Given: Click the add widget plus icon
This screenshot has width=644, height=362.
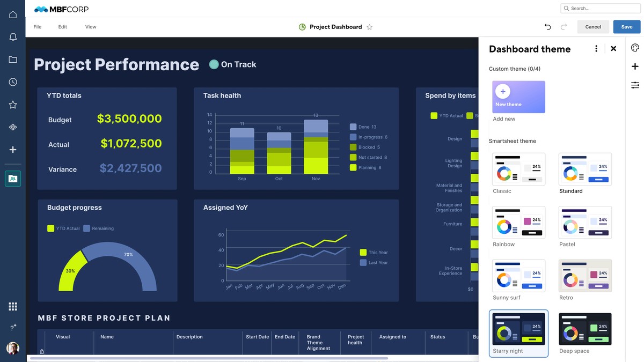Looking at the screenshot, I should [635, 66].
